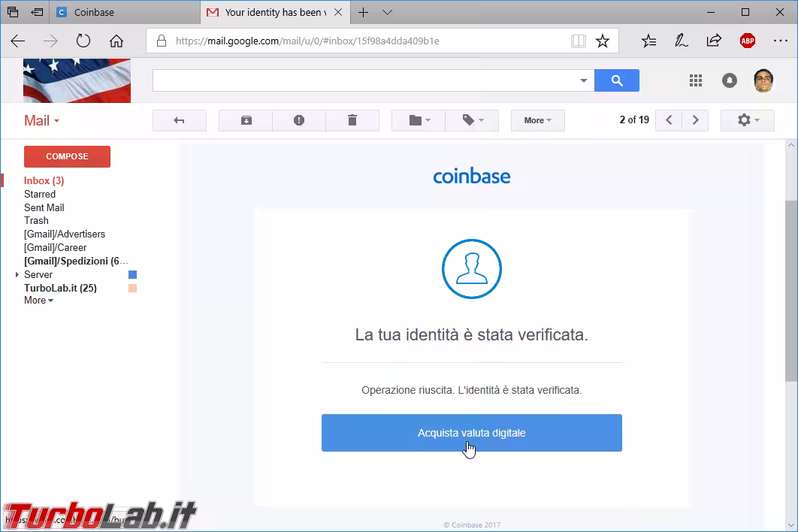Click the coinbase logo in email
798x532 pixels.
[x=472, y=176]
